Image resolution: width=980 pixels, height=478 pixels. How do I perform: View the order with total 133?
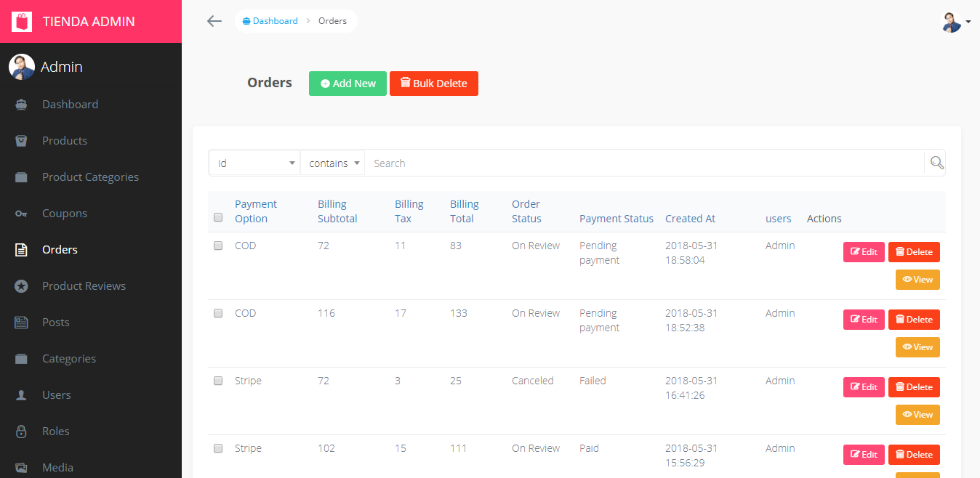click(x=917, y=347)
